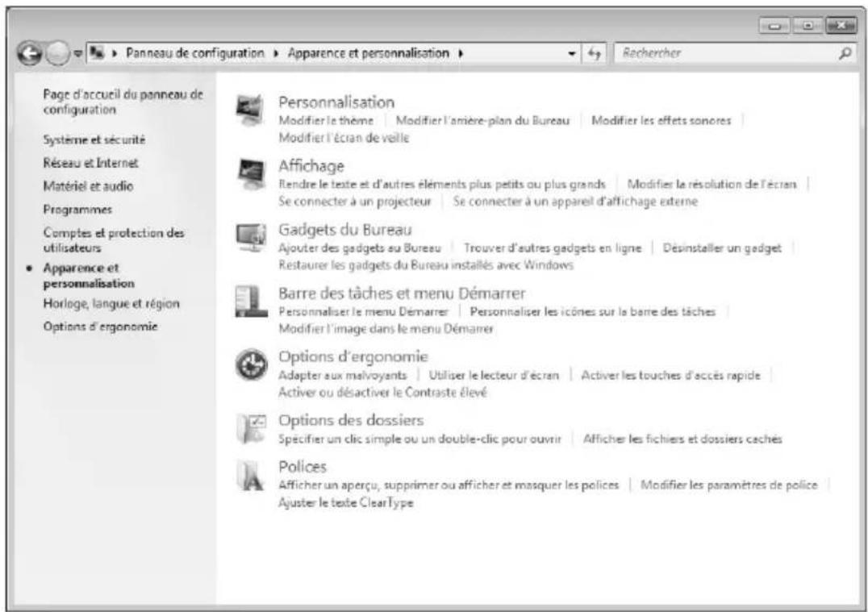Click Restaurer les gadgets installés avec Windows
The image size is (868, 612).
coord(425,265)
